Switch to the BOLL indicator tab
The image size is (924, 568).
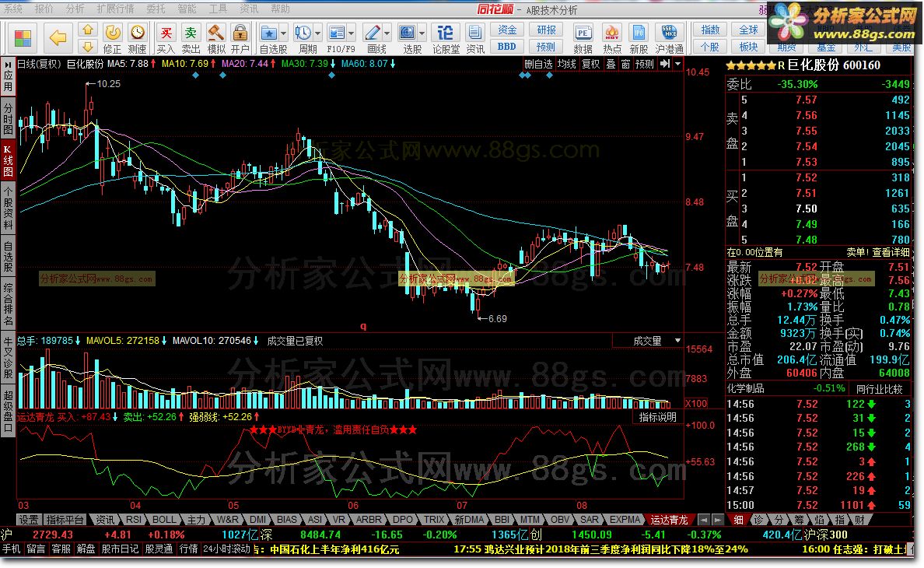[x=164, y=520]
